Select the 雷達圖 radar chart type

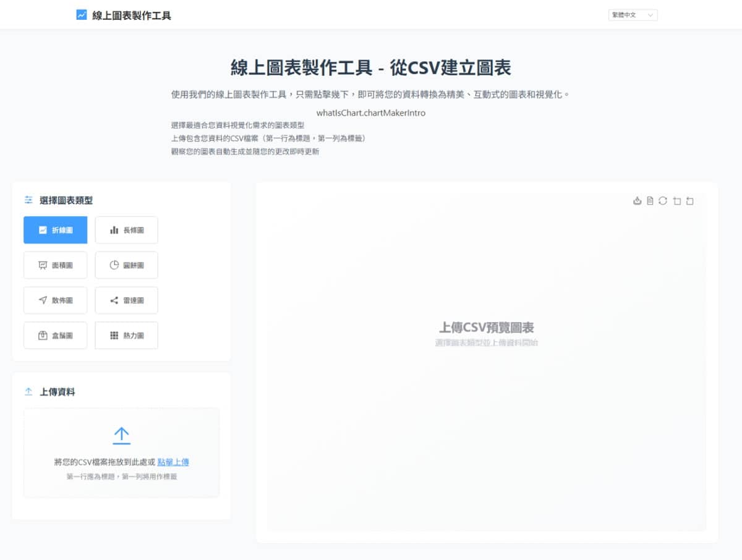tap(126, 300)
